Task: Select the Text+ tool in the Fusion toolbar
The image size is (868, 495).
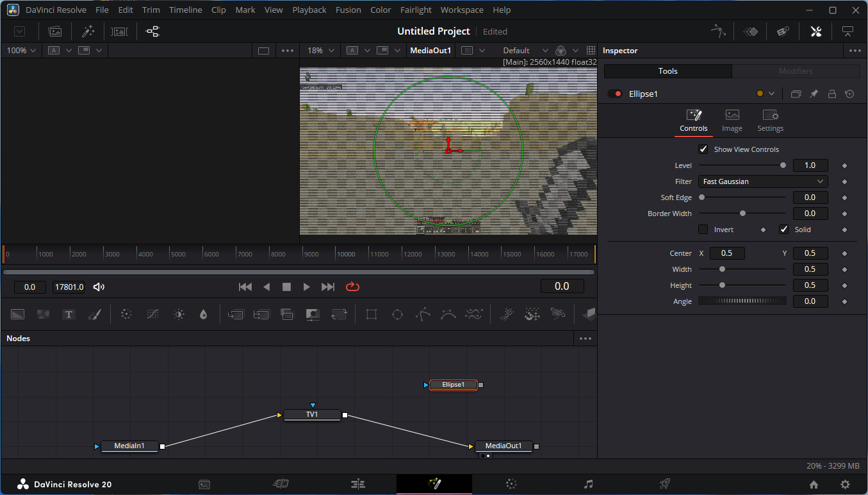Action: click(69, 314)
